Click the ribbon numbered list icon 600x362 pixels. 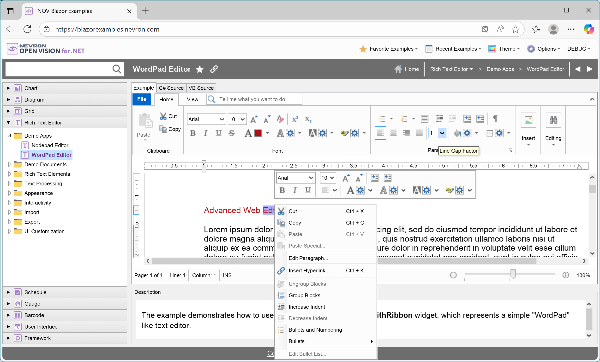[x=404, y=119]
